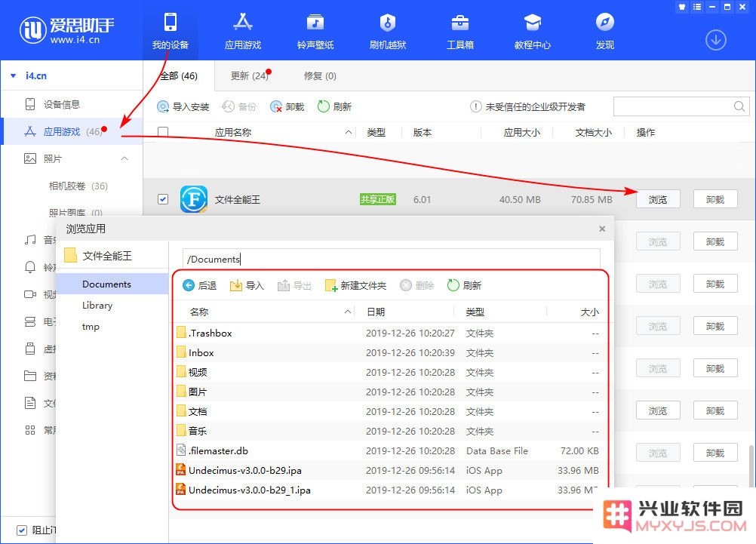
Task: Click the 共享正版 badge
Action: click(377, 199)
